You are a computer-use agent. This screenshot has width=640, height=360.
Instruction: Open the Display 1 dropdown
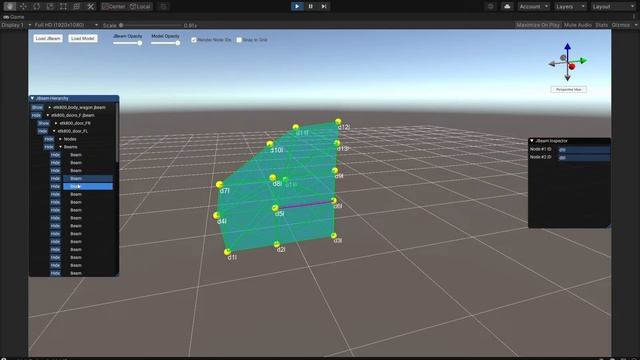tap(16, 25)
